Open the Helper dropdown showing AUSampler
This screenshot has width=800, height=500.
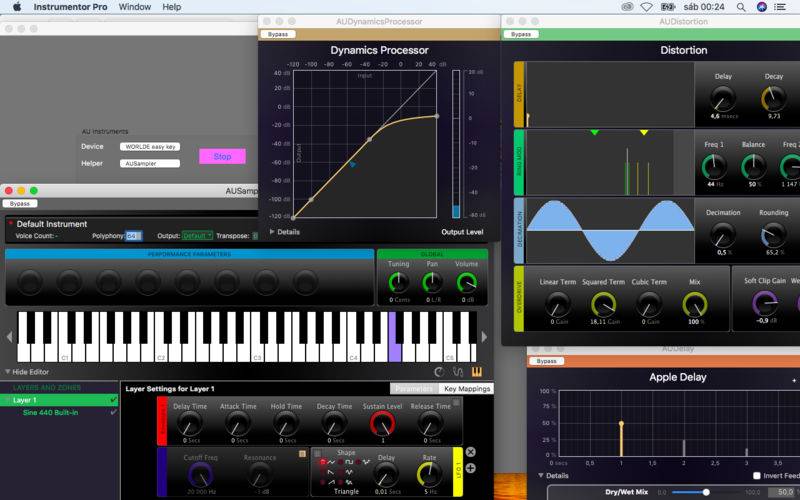click(x=150, y=163)
